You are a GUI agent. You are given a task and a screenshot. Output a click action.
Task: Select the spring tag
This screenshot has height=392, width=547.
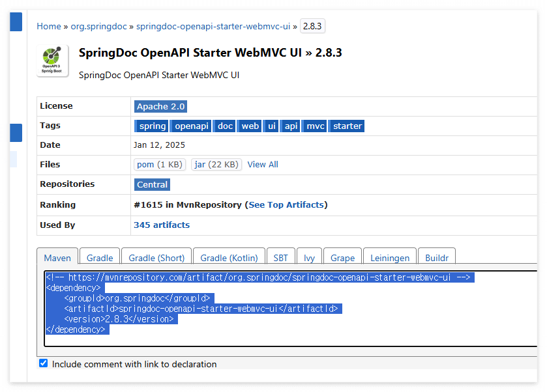click(x=151, y=126)
